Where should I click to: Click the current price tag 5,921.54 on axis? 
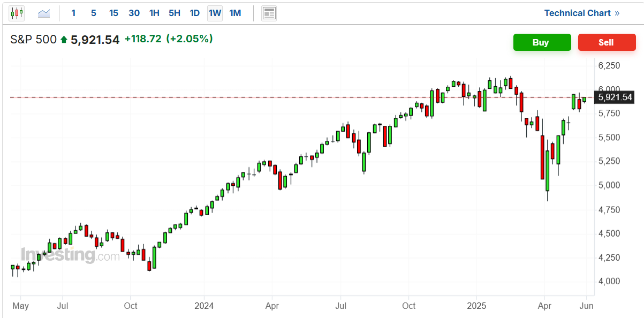[x=616, y=97]
